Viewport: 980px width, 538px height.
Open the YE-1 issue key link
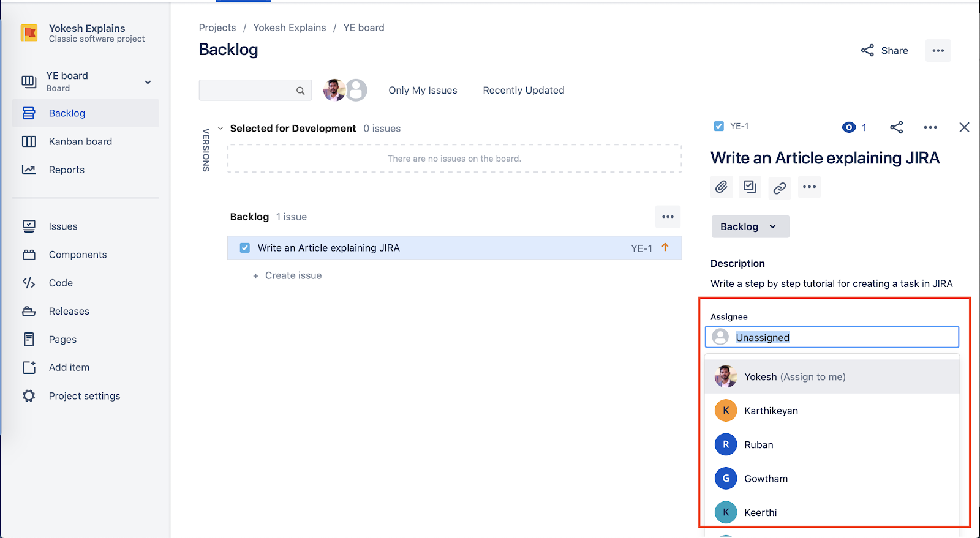click(739, 126)
